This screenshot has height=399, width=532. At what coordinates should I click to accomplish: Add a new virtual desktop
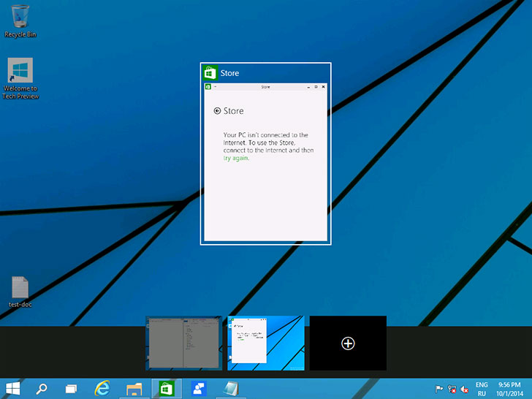click(x=348, y=343)
